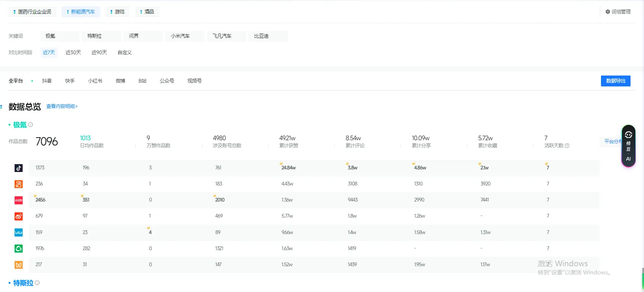
Task: Switch to 快手 platform tab
Action: pyautogui.click(x=70, y=81)
